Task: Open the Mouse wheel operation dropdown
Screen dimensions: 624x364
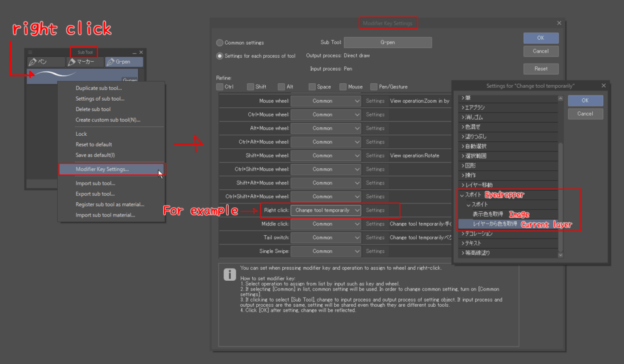Action: pos(326,101)
